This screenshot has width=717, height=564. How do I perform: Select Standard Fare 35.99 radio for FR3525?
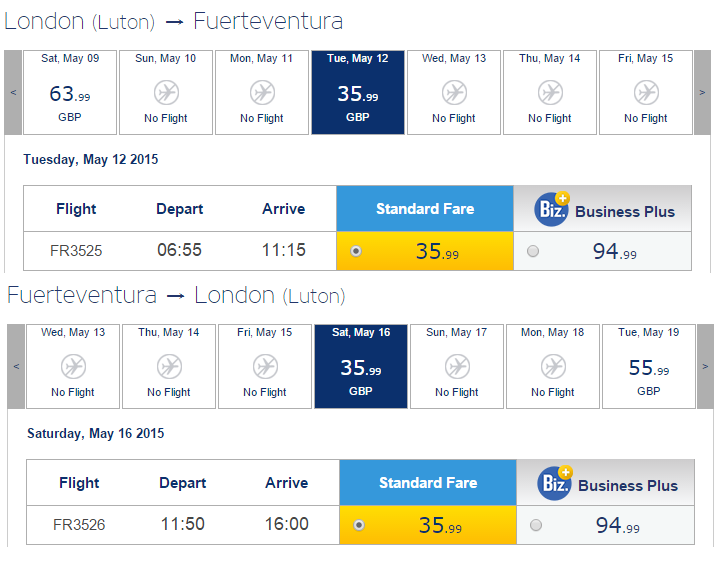(356, 251)
